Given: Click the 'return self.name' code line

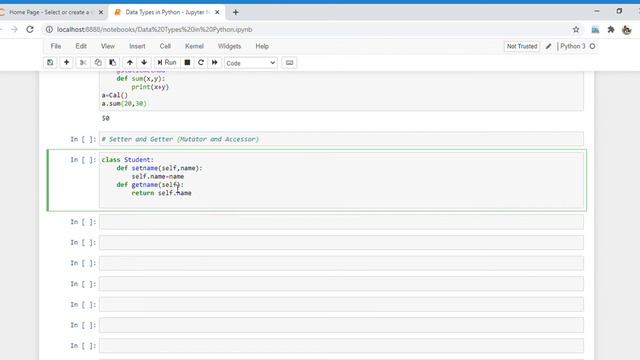Looking at the screenshot, I should [161, 193].
